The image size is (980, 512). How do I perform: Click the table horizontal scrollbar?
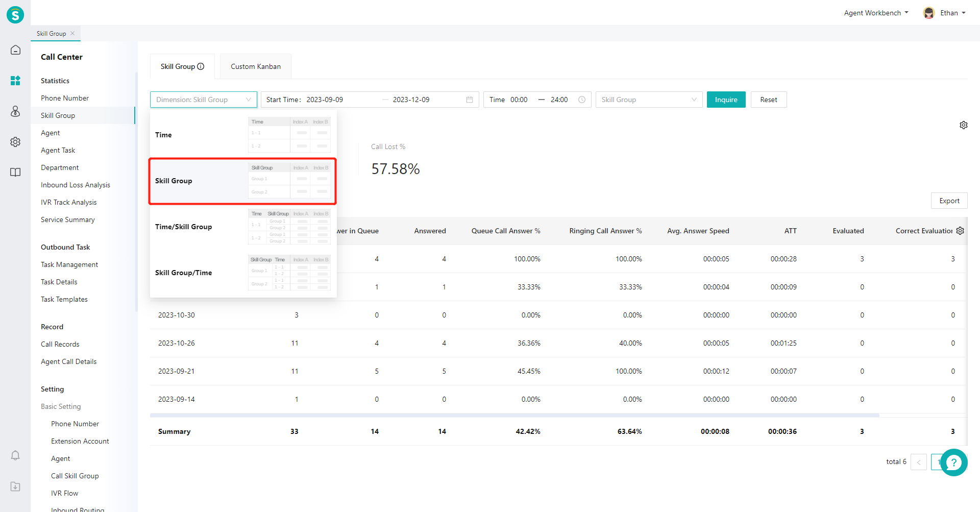tap(514, 415)
